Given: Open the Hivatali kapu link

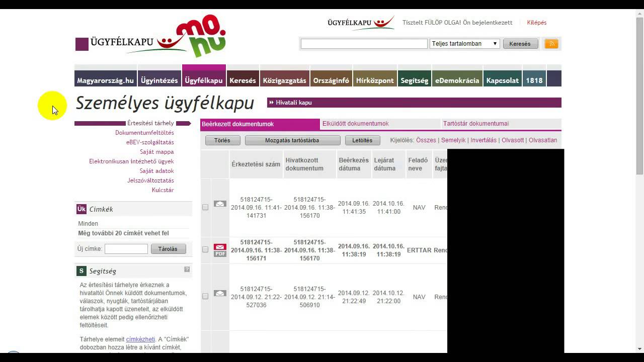Looking at the screenshot, I should tap(294, 103).
